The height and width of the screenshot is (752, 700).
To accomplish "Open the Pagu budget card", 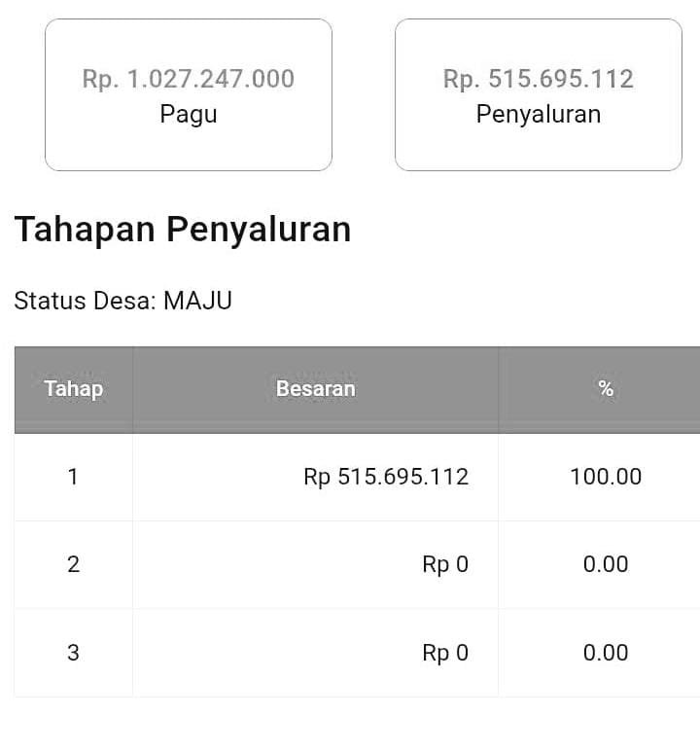I will [189, 95].
